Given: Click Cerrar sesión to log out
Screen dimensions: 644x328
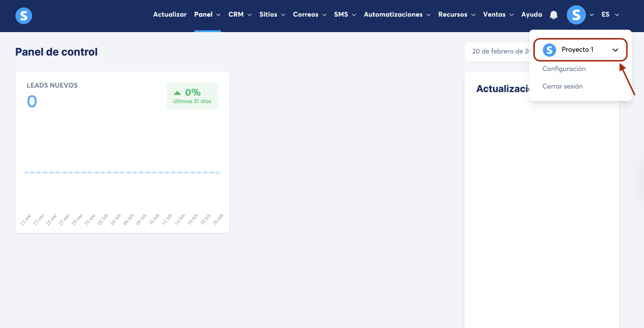Looking at the screenshot, I should click(x=562, y=86).
